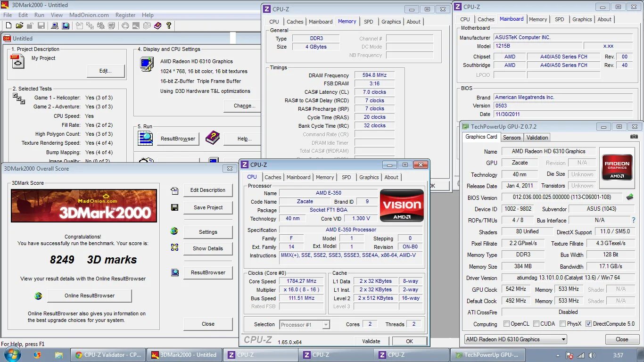Click the Show Details button
Screen dimensions: 644x362
[208, 248]
